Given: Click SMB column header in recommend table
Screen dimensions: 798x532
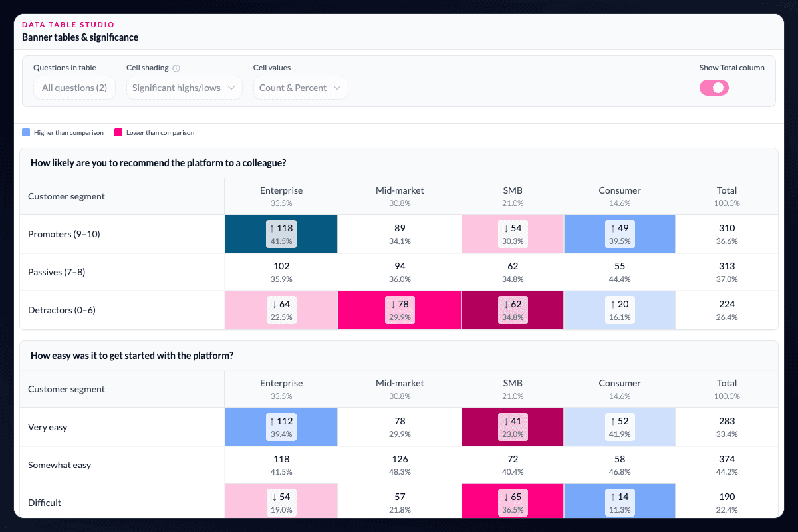Looking at the screenshot, I should pos(513,196).
